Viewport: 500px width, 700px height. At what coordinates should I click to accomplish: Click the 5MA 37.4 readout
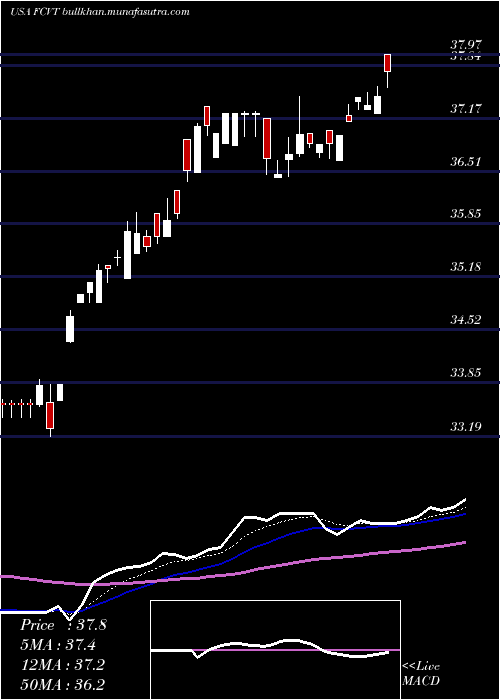[58, 645]
